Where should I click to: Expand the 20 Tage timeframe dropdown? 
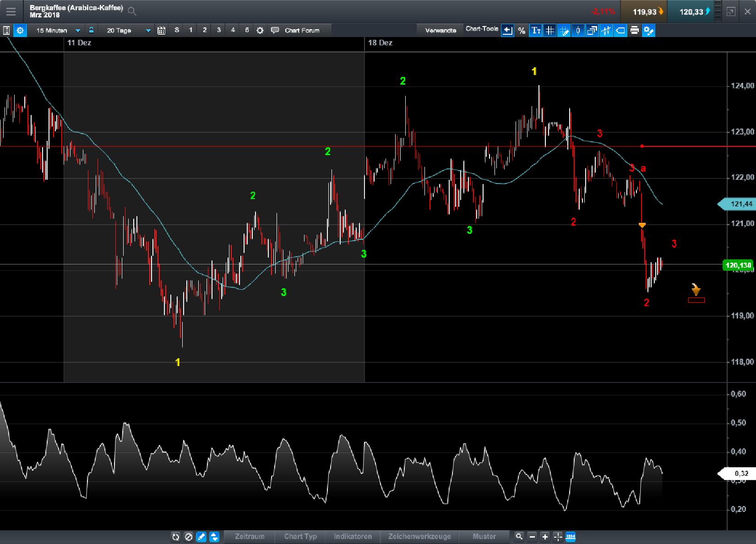pyautogui.click(x=147, y=30)
